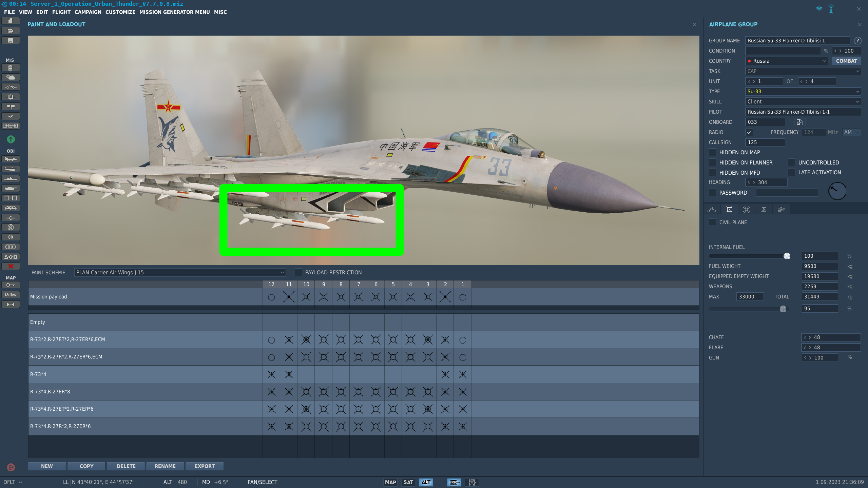The width and height of the screenshot is (868, 488).
Task: Click the help question mark icon
Action: 857,41
